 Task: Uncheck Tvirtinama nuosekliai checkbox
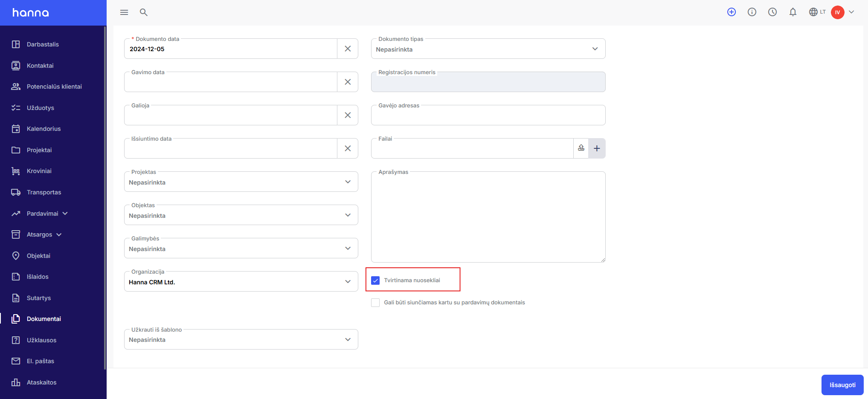pos(375,280)
